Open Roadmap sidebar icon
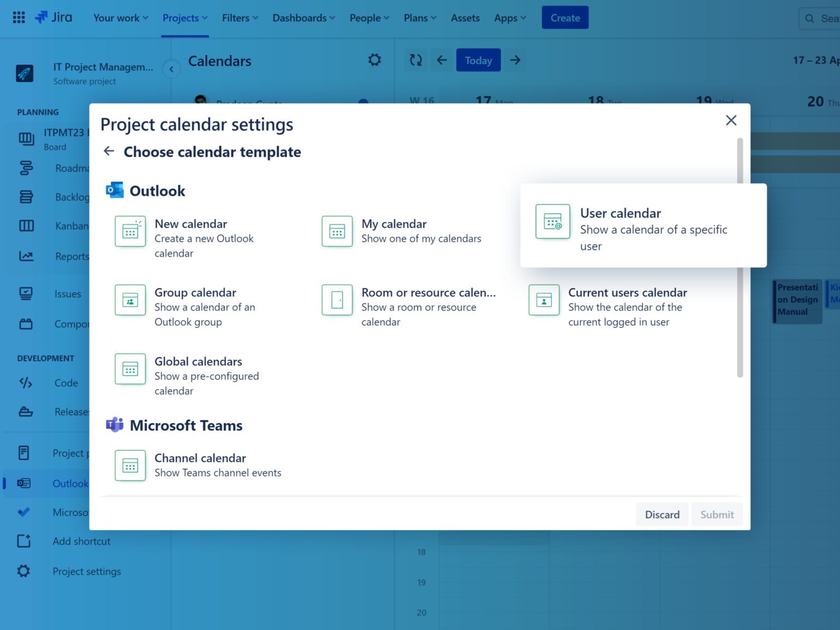Image resolution: width=840 pixels, height=630 pixels. click(x=26, y=168)
